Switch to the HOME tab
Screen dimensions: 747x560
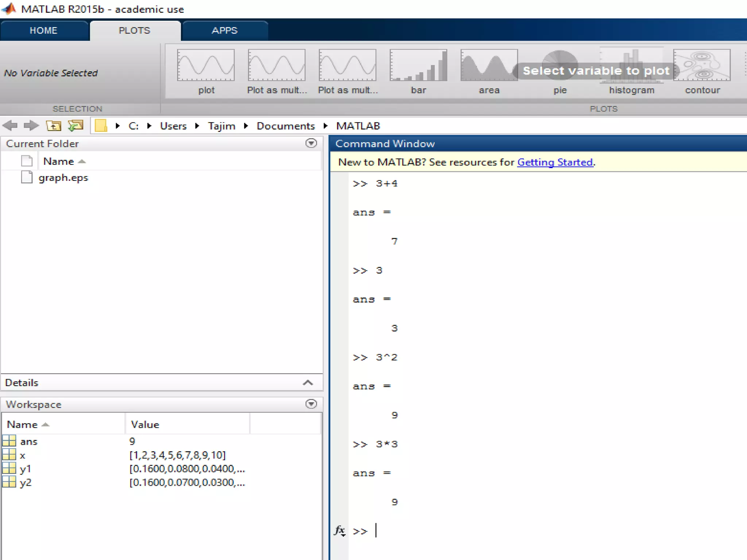coord(44,31)
